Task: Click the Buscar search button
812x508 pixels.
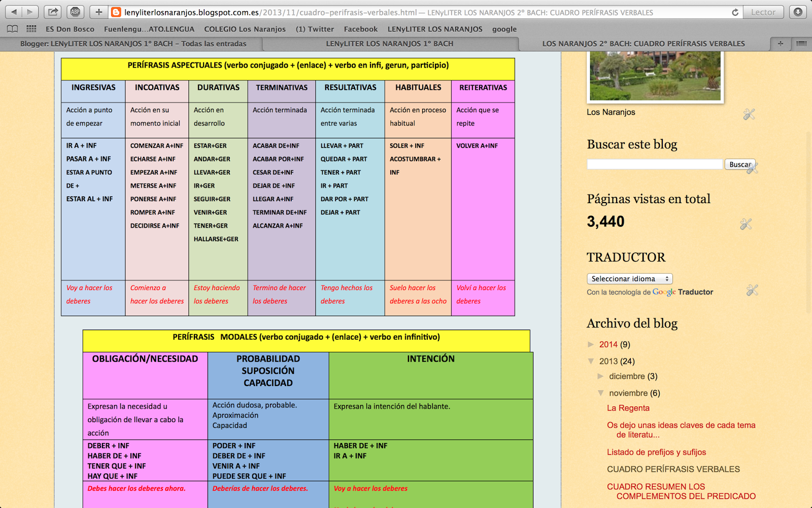Action: click(740, 164)
